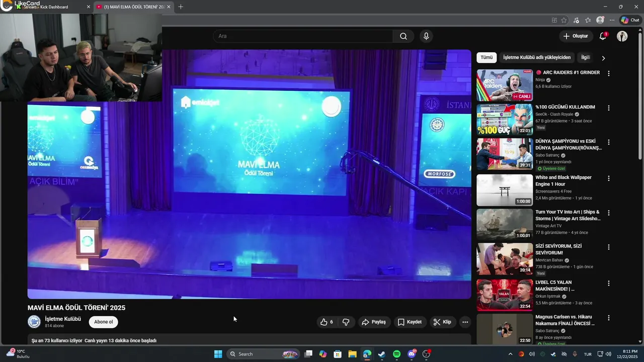
Task: Open options for DÜNYA ŞAMPİYONU video
Action: click(x=609, y=142)
